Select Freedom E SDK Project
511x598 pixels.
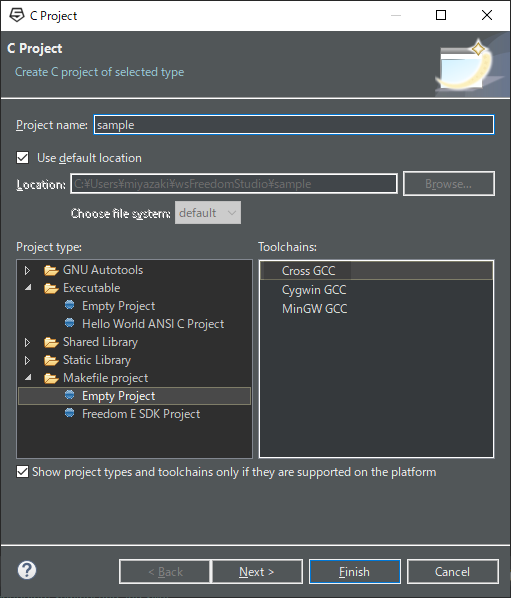[141, 414]
